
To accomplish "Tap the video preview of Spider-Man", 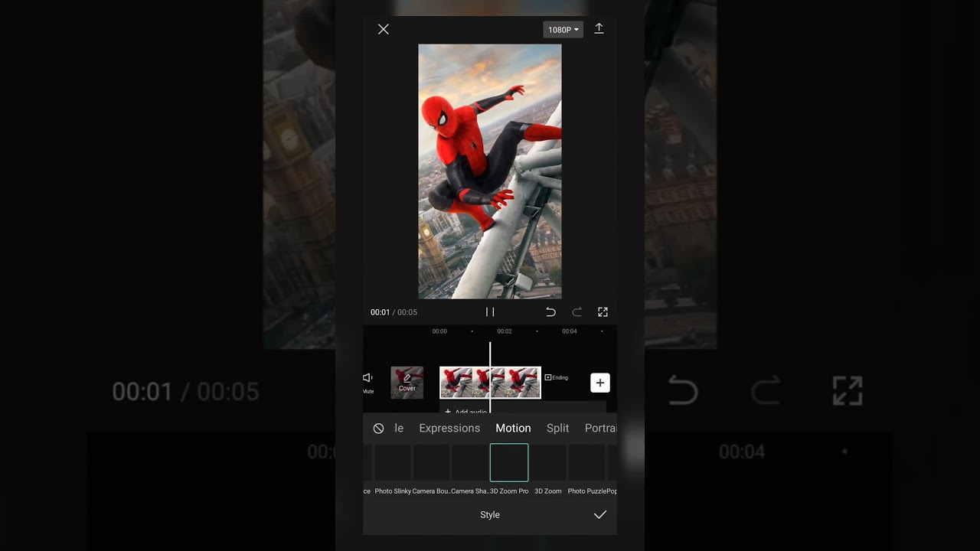I will [490, 171].
